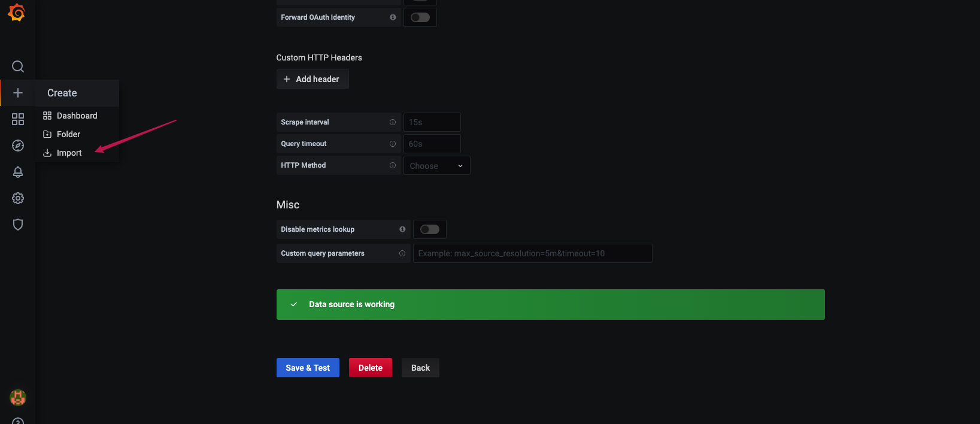980x424 pixels.
Task: Show info tooltip for Disable metrics lookup
Action: 402,229
